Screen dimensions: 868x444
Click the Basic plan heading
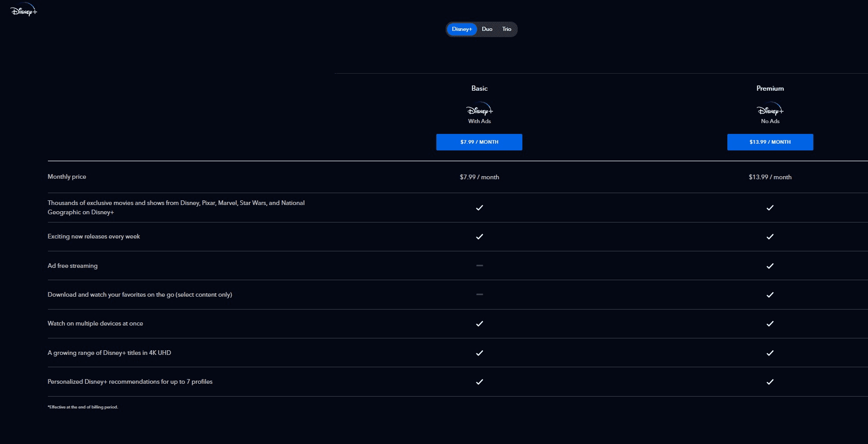[x=479, y=89]
